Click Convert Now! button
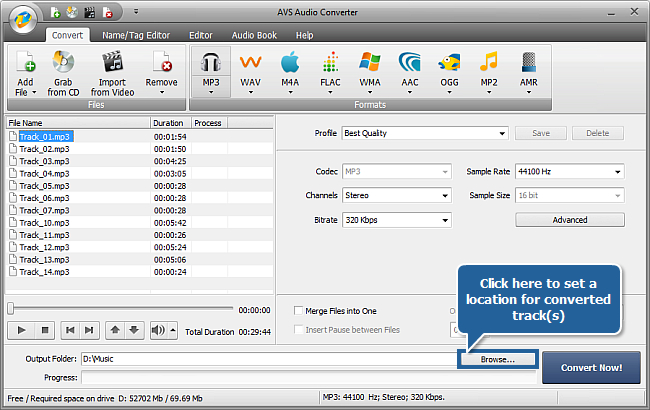This screenshot has height=410, width=650. click(x=591, y=368)
